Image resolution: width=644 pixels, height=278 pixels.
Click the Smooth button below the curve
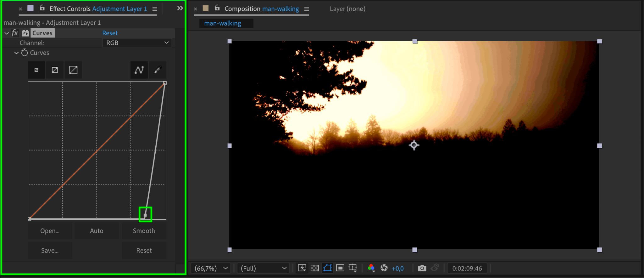144,231
